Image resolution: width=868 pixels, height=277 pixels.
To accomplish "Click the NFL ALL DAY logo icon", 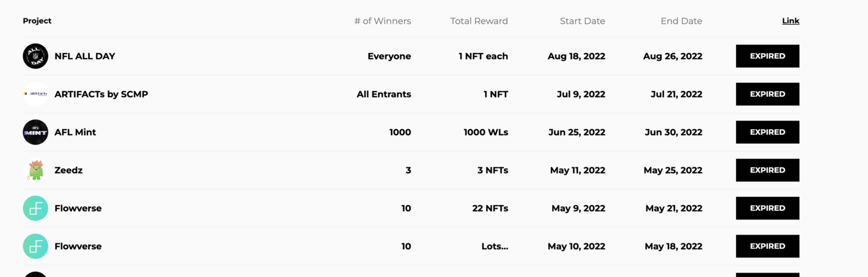I will [x=36, y=56].
